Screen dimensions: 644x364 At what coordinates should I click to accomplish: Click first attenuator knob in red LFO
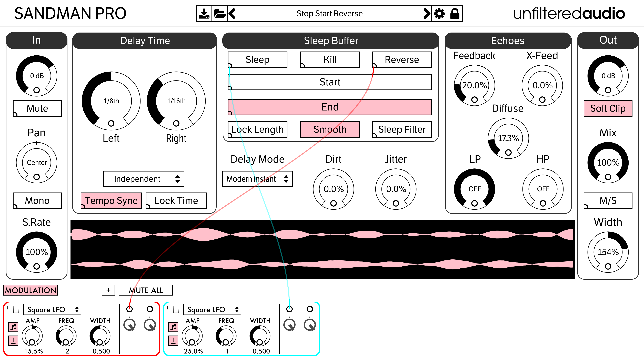tap(129, 325)
